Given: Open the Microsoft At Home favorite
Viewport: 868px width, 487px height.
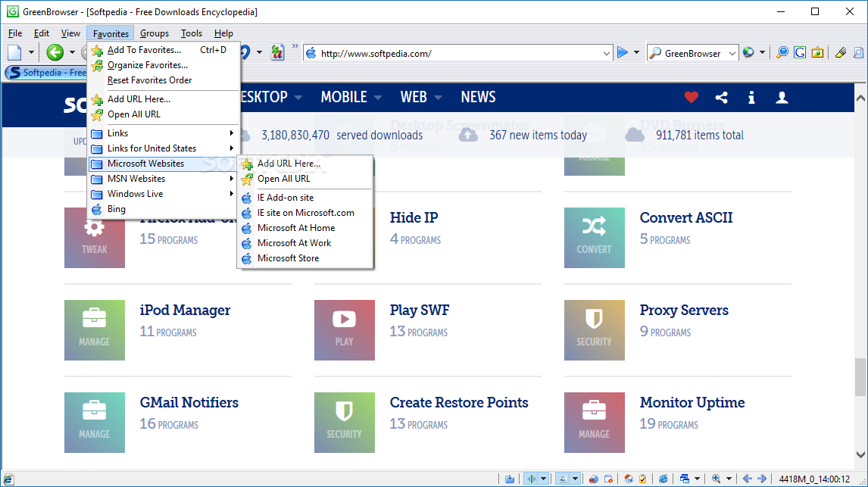Looking at the screenshot, I should click(305, 228).
